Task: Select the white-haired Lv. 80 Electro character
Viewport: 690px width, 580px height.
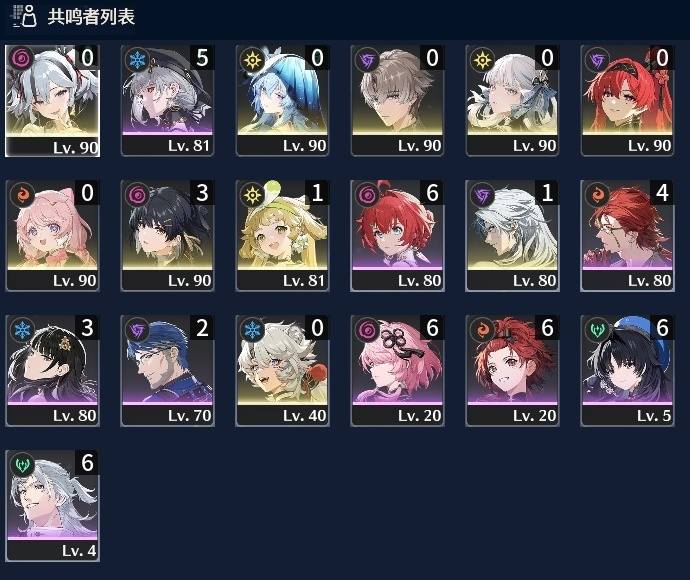Action: pos(512,235)
